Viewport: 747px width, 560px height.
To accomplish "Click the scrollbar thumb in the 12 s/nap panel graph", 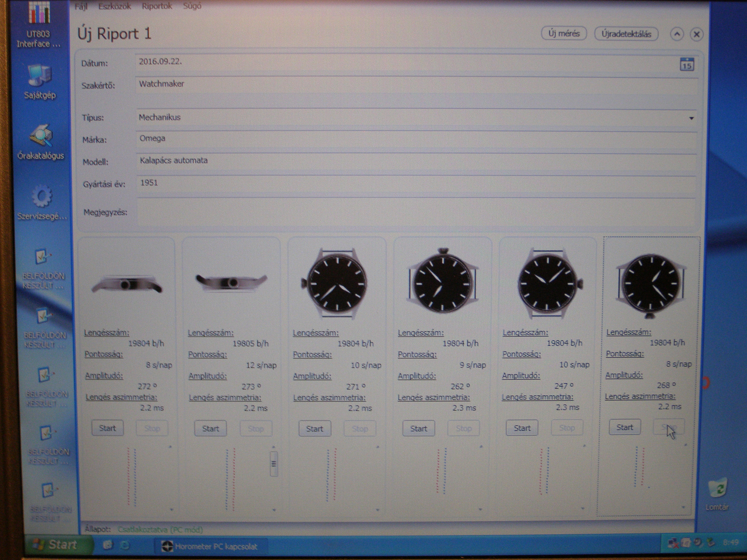I will click(274, 463).
